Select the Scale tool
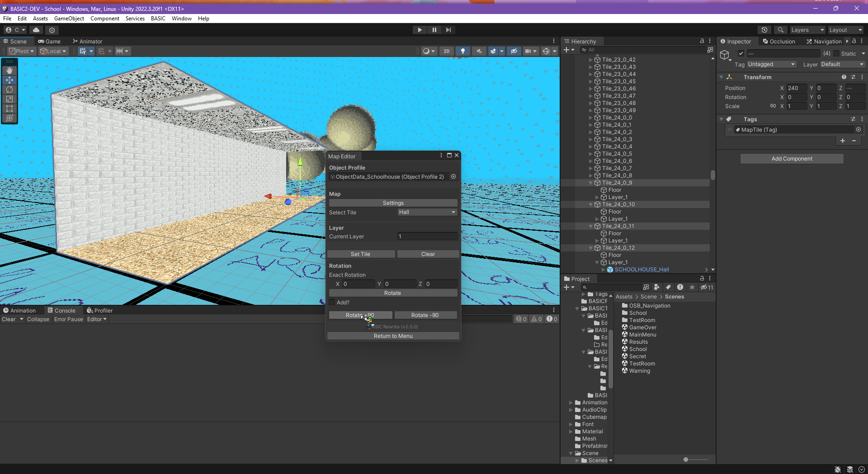Image resolution: width=868 pixels, height=474 pixels. [x=9, y=99]
